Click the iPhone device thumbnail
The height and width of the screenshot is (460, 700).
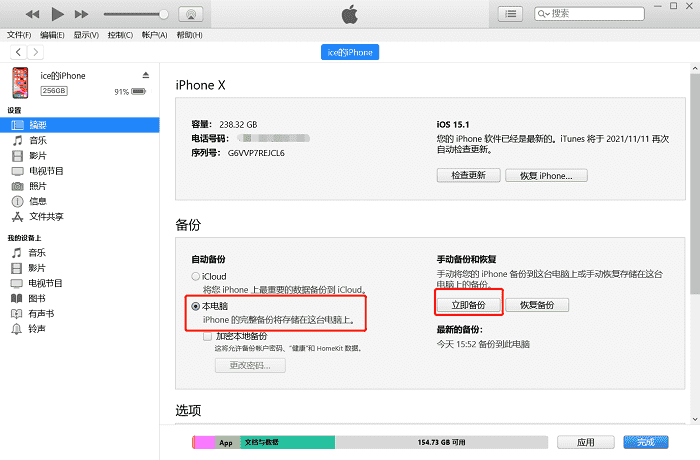click(x=20, y=83)
